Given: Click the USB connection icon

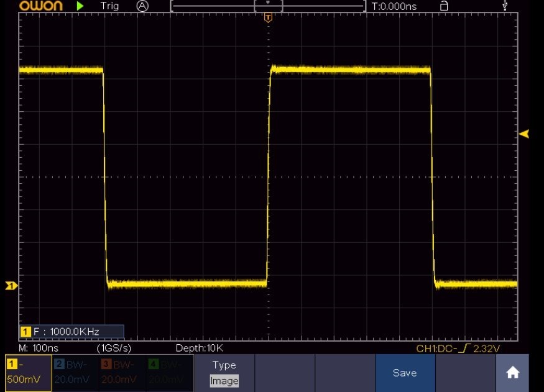Looking at the screenshot, I should 505,6.
